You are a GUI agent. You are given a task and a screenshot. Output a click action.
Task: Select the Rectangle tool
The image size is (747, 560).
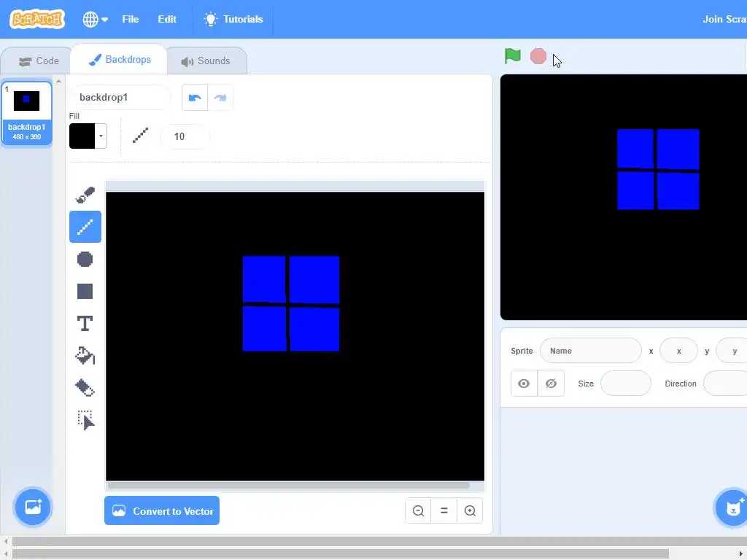(85, 292)
